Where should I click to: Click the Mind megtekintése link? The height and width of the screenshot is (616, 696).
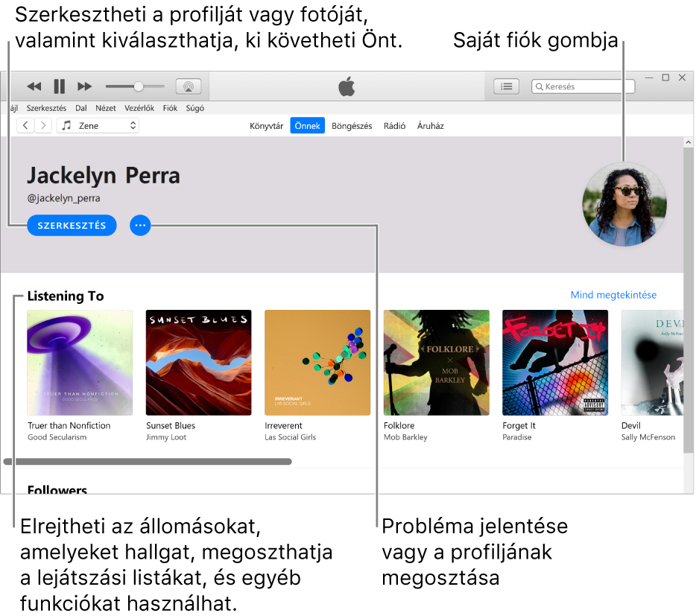point(613,295)
